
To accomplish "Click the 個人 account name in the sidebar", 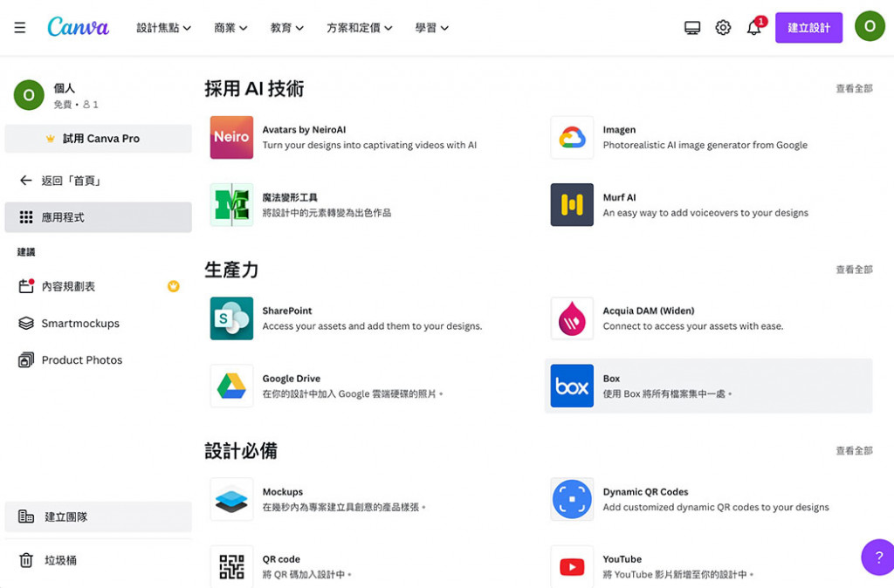I will click(x=64, y=88).
